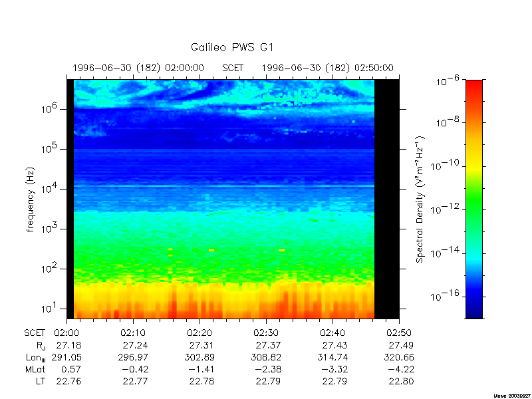Click the MLat value '-0.42'

(135, 370)
